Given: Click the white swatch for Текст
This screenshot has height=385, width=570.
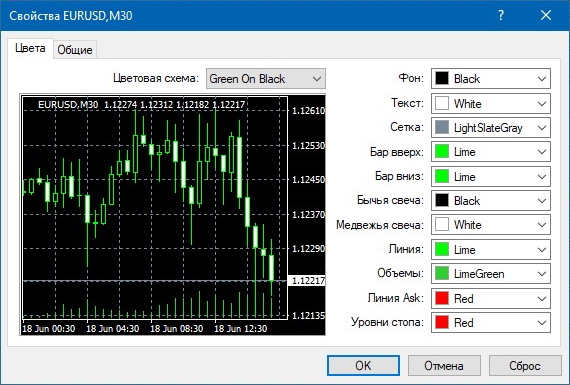Looking at the screenshot, I should coord(442,104).
